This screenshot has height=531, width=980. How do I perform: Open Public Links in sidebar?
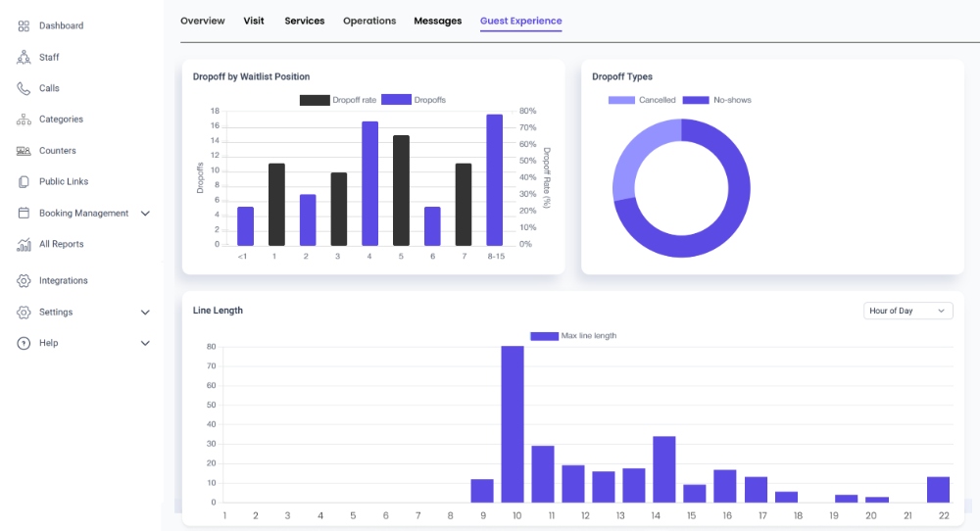63,182
